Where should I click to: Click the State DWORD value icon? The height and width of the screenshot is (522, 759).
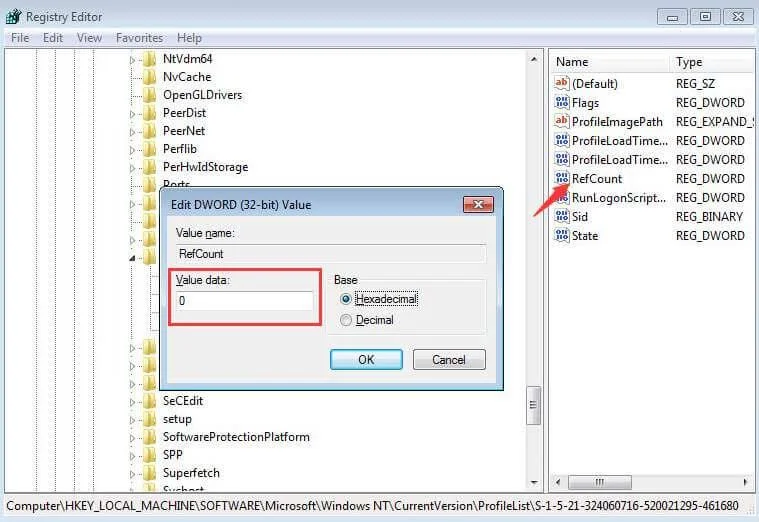click(562, 235)
